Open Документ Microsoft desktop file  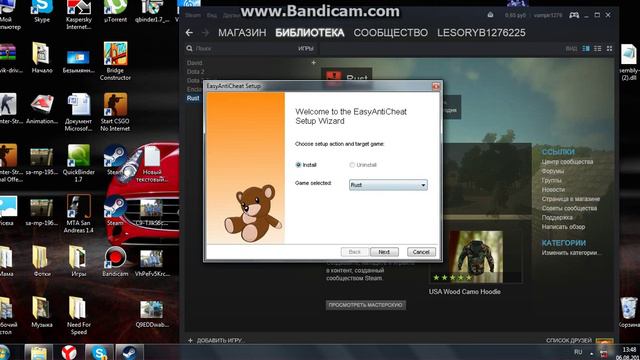78,112
